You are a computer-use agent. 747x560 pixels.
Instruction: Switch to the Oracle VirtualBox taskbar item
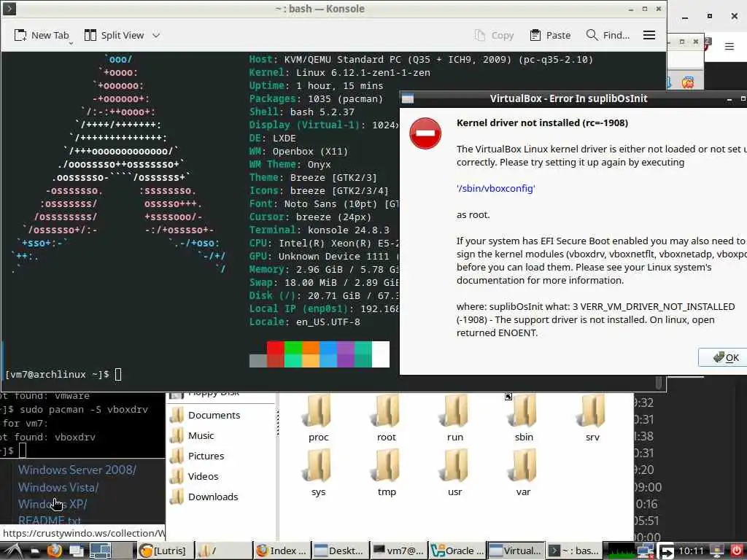457,551
